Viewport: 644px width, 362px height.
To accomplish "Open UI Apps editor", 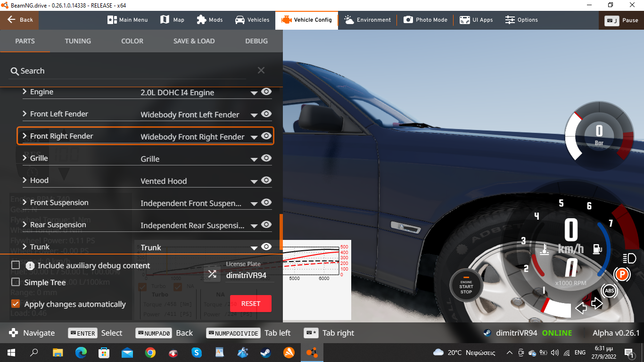I will [x=476, y=20].
